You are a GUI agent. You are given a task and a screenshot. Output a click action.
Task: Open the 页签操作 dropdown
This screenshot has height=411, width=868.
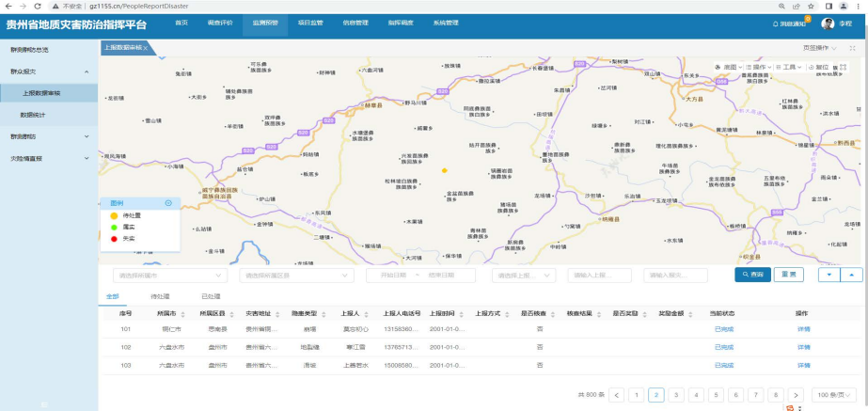pos(820,48)
